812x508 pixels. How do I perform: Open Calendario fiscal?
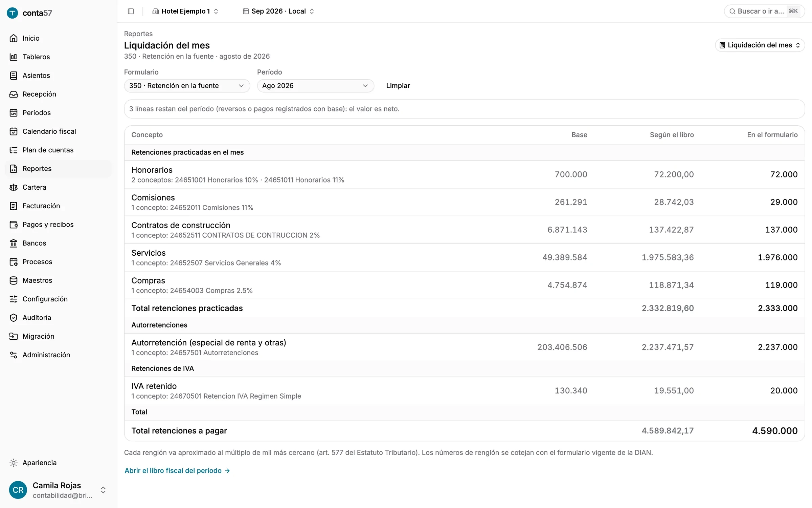(x=58, y=131)
